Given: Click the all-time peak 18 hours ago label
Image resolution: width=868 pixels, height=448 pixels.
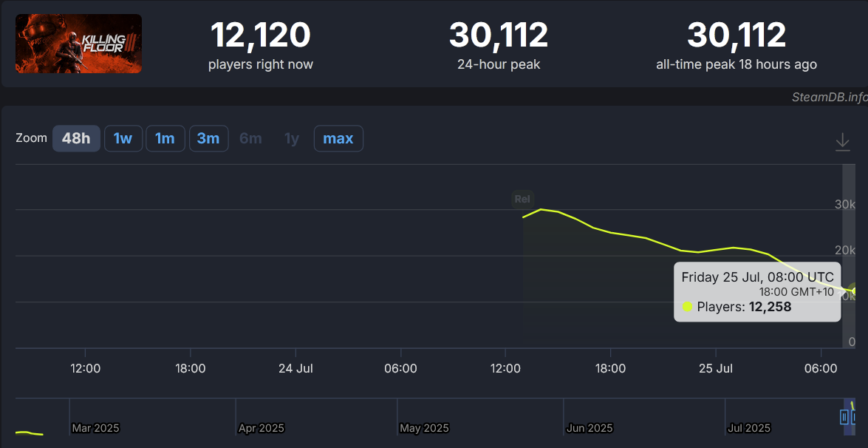Looking at the screenshot, I should pyautogui.click(x=737, y=64).
